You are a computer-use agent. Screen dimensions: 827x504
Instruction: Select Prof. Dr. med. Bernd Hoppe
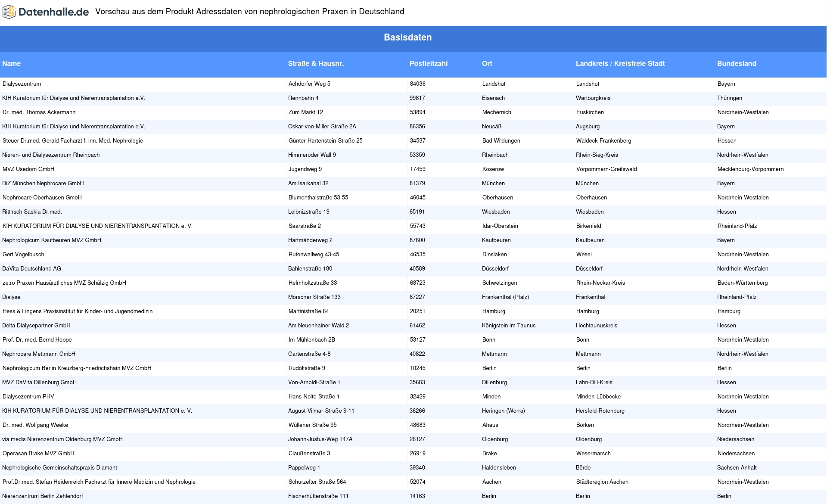[37, 340]
